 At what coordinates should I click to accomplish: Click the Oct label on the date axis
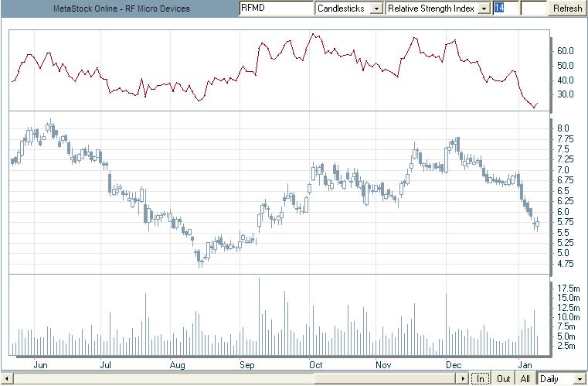tap(316, 364)
